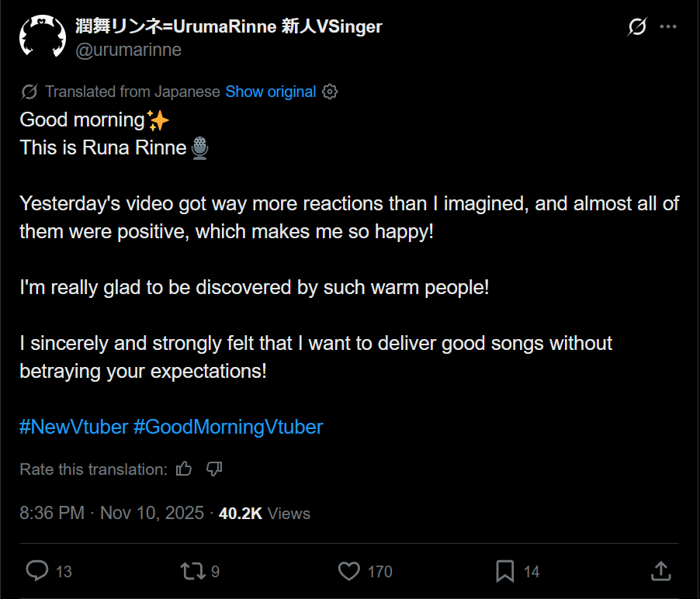Click the Grok icon in the header

coord(636,27)
